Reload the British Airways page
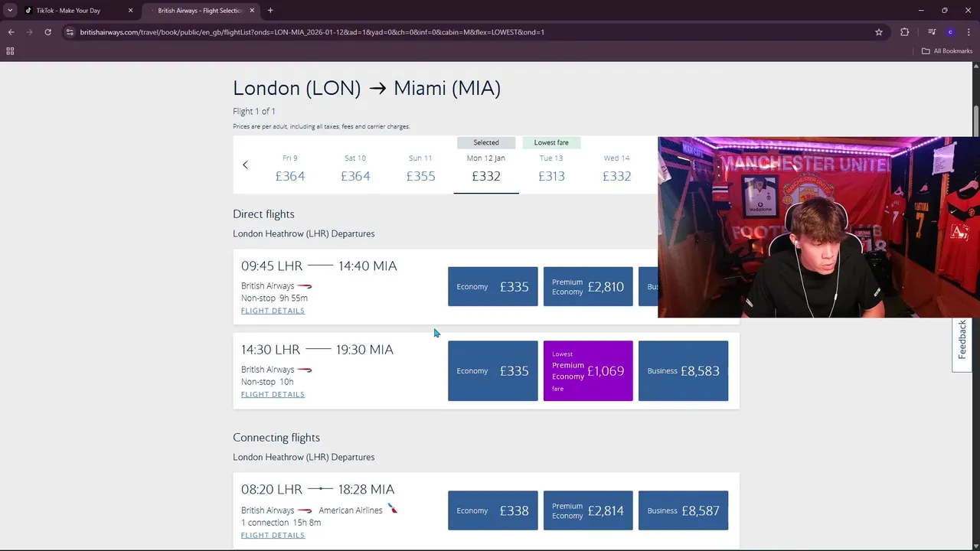Viewport: 980px width, 551px height. click(x=47, y=32)
